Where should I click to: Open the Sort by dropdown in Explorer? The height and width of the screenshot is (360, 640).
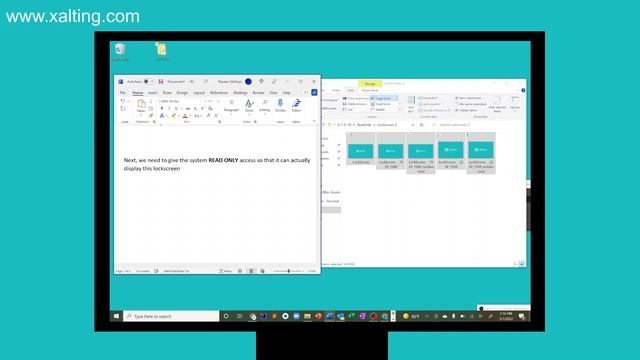tap(411, 104)
